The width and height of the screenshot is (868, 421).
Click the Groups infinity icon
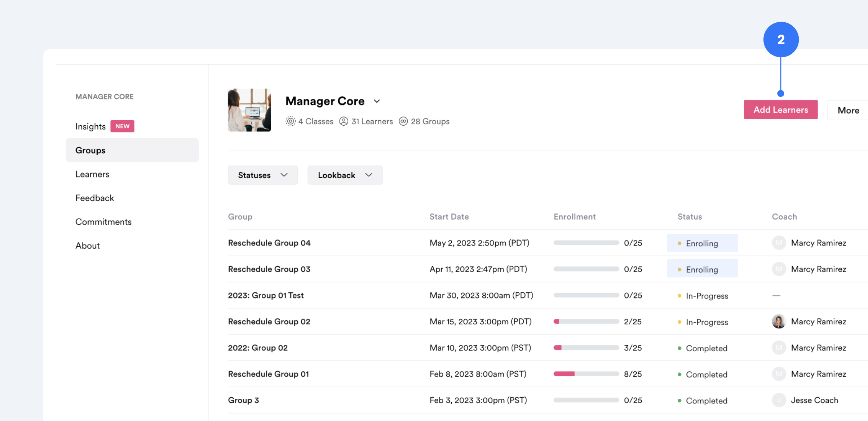pyautogui.click(x=403, y=121)
